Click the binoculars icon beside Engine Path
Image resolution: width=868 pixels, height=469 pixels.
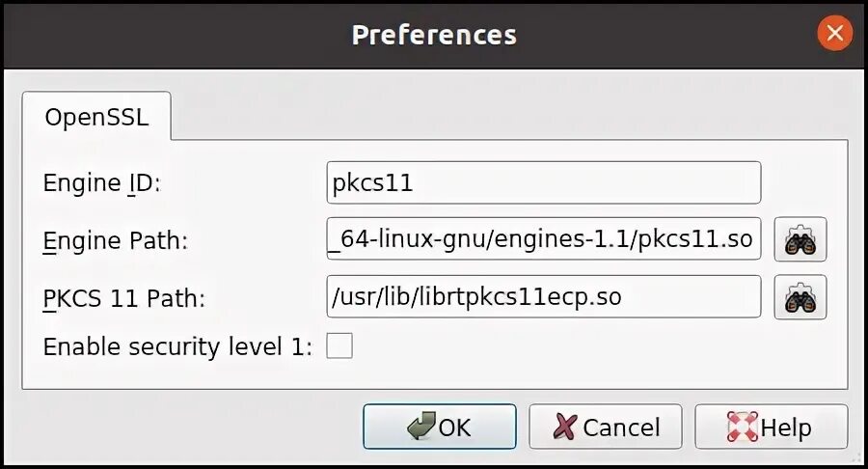[x=800, y=240]
